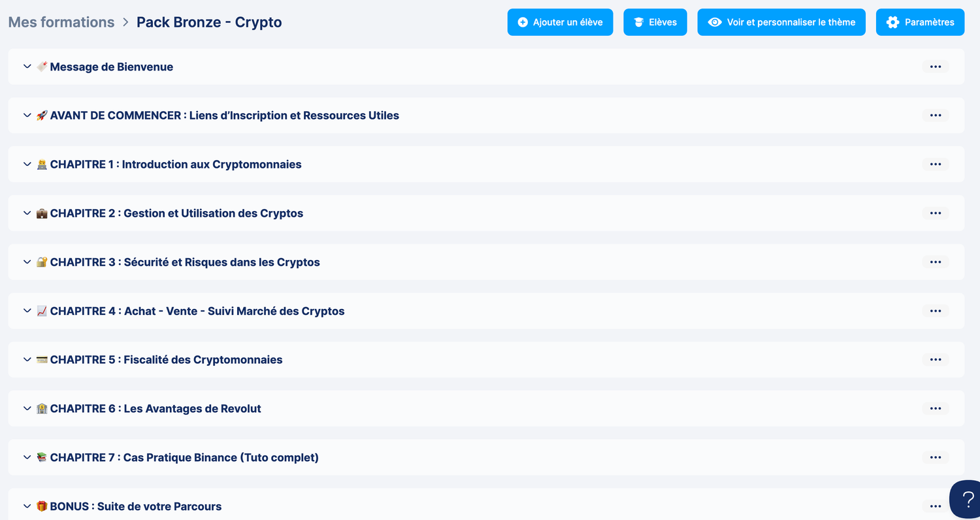Screen dimensions: 980x520
Task: Open CHAPITRE 5 Fiscalité des Cryptomonnaies title
Action: click(x=166, y=360)
